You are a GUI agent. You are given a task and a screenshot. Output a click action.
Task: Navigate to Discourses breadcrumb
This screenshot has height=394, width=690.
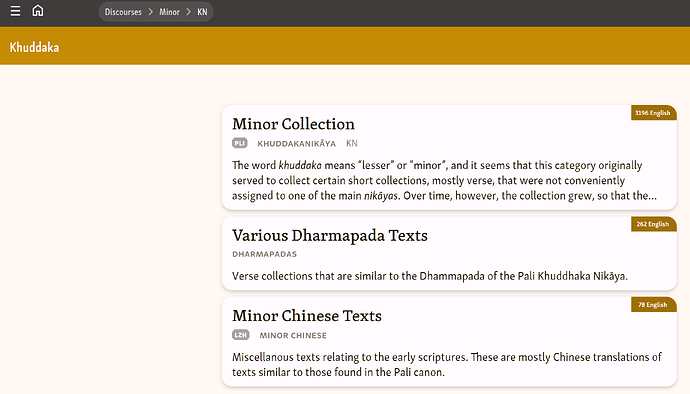point(123,12)
